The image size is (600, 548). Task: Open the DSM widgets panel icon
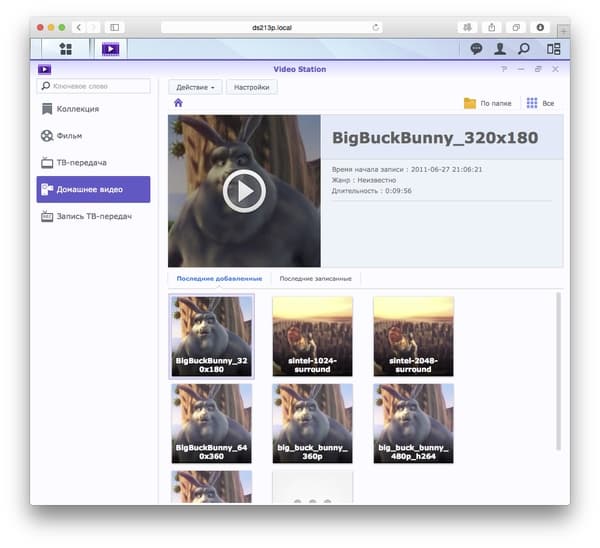(x=553, y=49)
